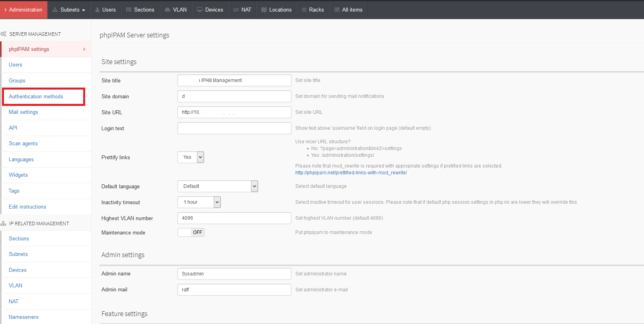Open NAT under IP Related Management sidebar
The image size is (644, 324).
pyautogui.click(x=46, y=302)
